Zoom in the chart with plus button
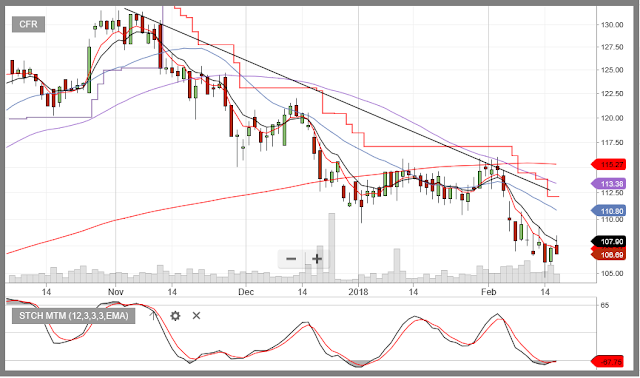Viewport: 640px width, 378px height. click(x=317, y=259)
